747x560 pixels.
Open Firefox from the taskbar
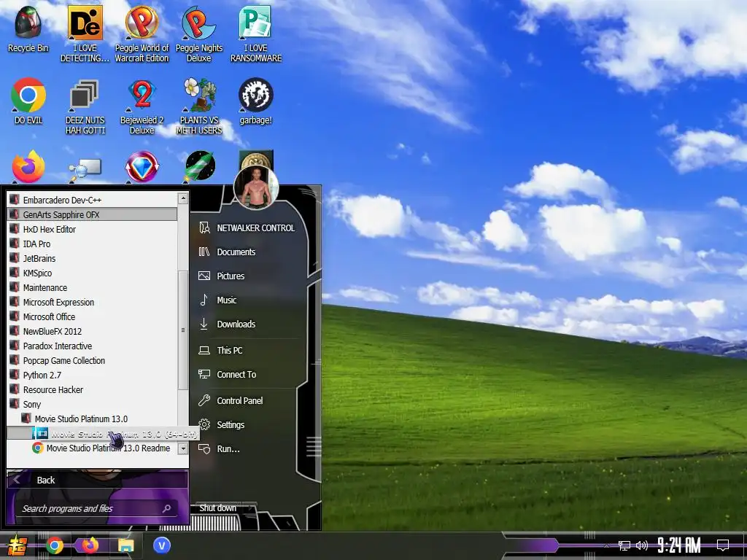[x=90, y=545]
